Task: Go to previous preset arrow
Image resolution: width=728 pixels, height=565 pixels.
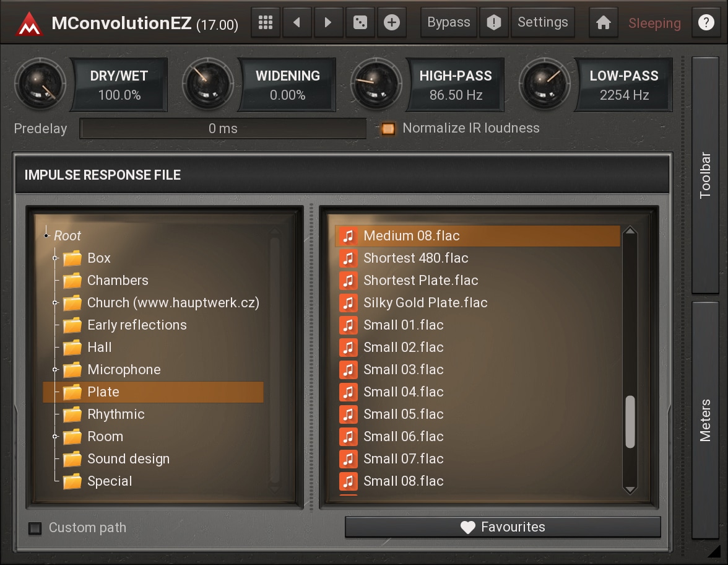Action: tap(297, 23)
